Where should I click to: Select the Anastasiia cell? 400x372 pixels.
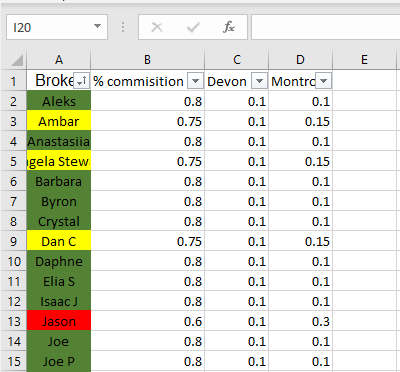[x=59, y=141]
